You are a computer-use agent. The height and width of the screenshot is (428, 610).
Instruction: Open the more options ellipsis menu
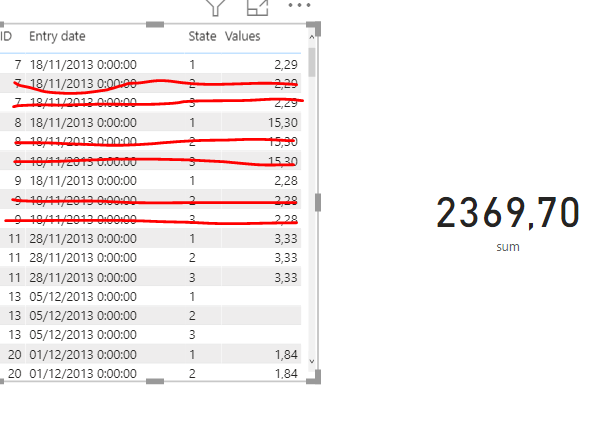click(299, 5)
